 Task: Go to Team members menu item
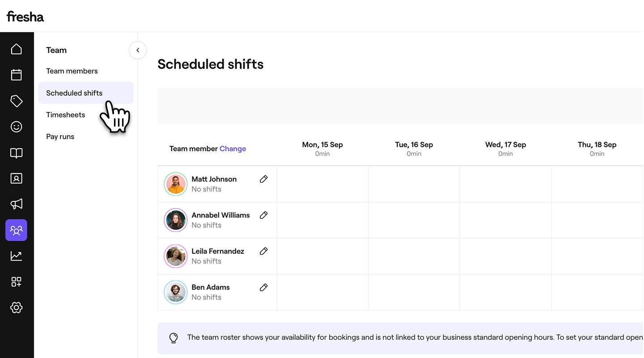click(x=72, y=71)
